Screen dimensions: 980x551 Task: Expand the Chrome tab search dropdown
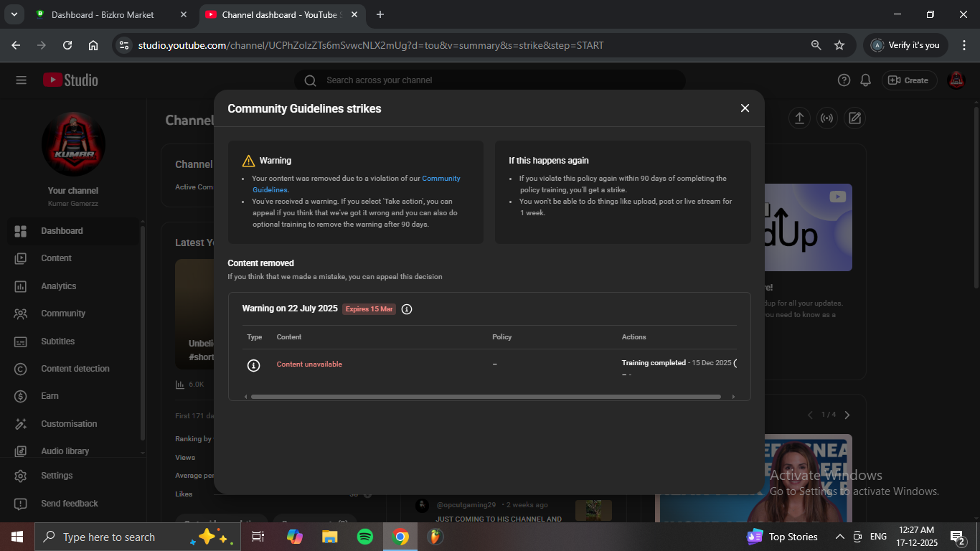tap(14, 14)
